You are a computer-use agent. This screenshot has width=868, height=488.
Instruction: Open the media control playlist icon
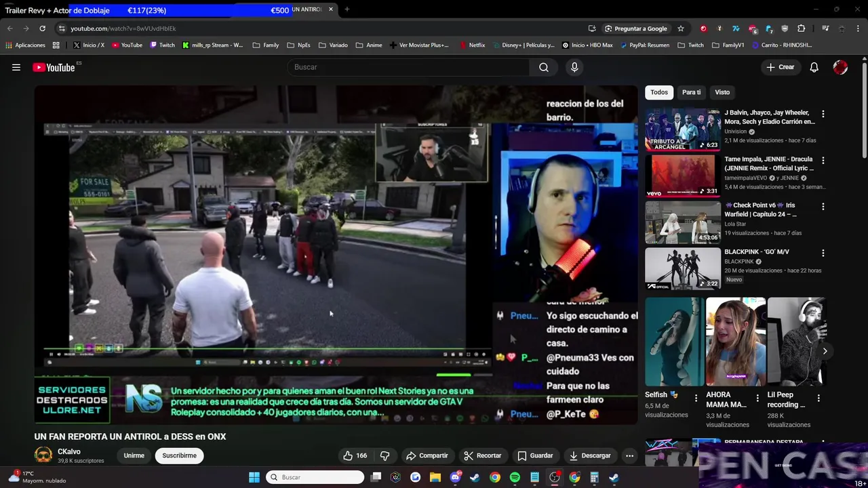(x=825, y=28)
